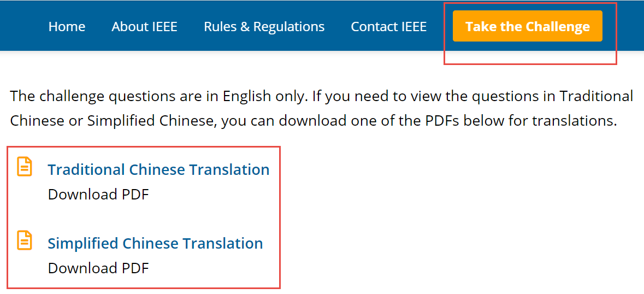The width and height of the screenshot is (644, 294).
Task: Click Download PDF under Simplified Chinese Translation
Action: (x=98, y=268)
